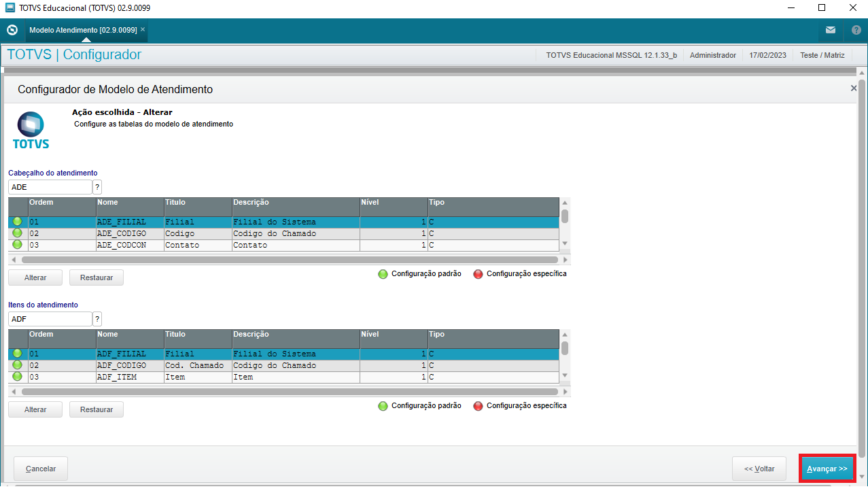Click green status icon of ADF_CODIGO row
Image resolution: width=868 pixels, height=489 pixels.
pyautogui.click(x=18, y=365)
